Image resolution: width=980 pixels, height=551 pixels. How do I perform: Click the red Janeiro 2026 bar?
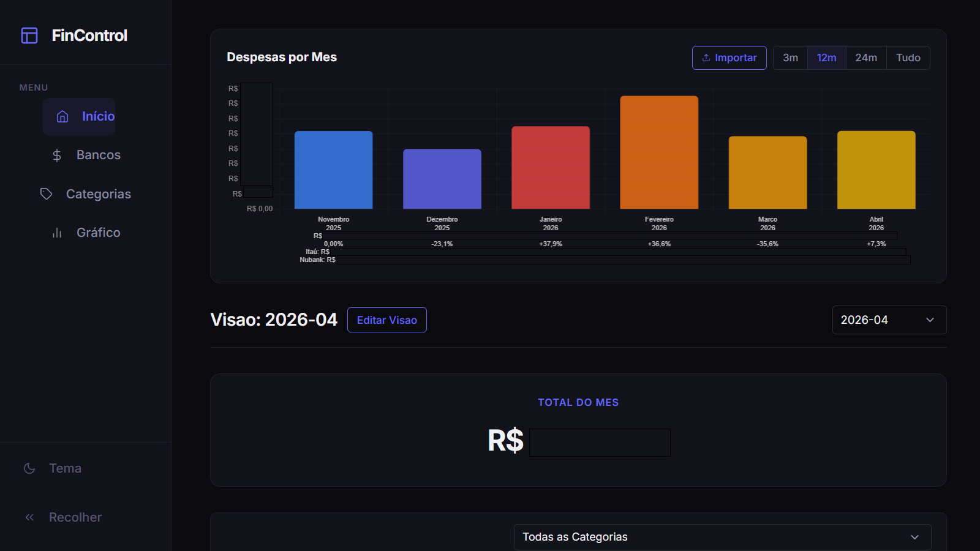[x=551, y=168]
